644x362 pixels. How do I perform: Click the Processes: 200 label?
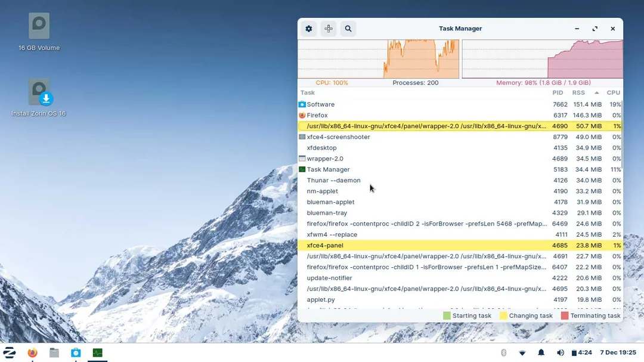point(415,82)
